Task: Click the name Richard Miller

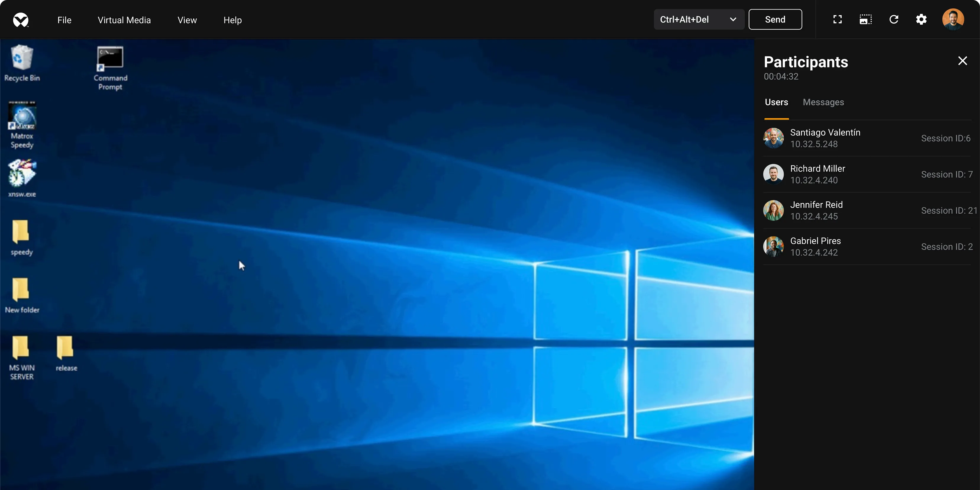Action: coord(818,169)
